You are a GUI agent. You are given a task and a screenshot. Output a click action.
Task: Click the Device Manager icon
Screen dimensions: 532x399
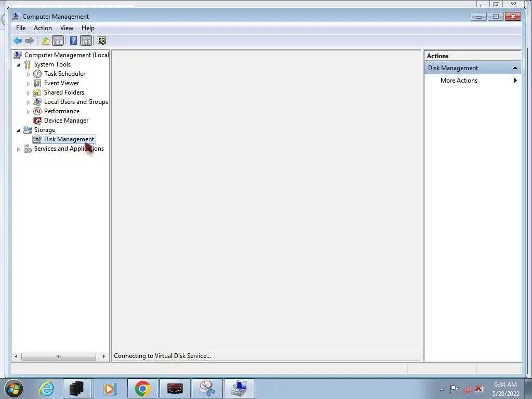[37, 121]
